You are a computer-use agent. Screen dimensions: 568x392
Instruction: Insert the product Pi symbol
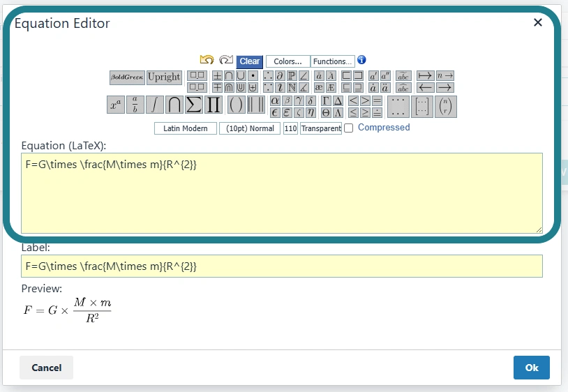214,105
